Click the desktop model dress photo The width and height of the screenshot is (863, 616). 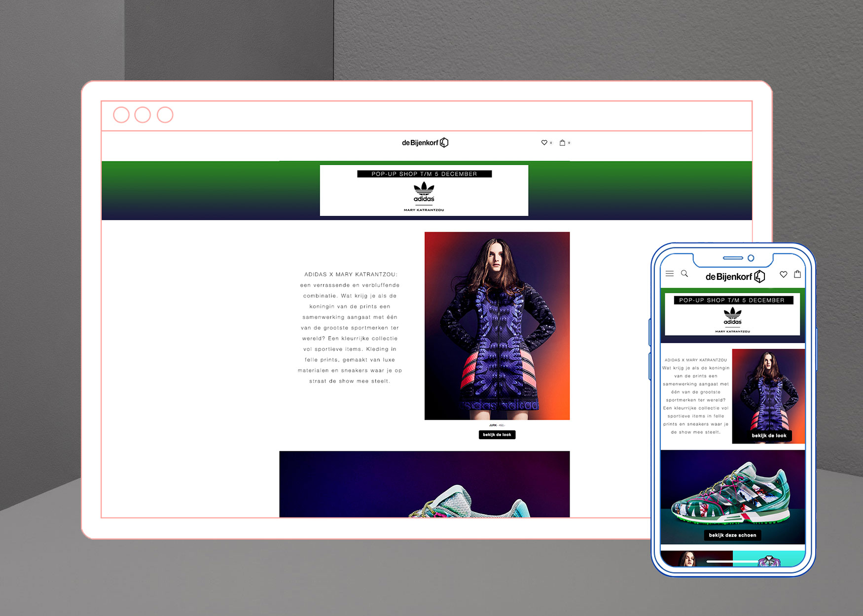[497, 326]
